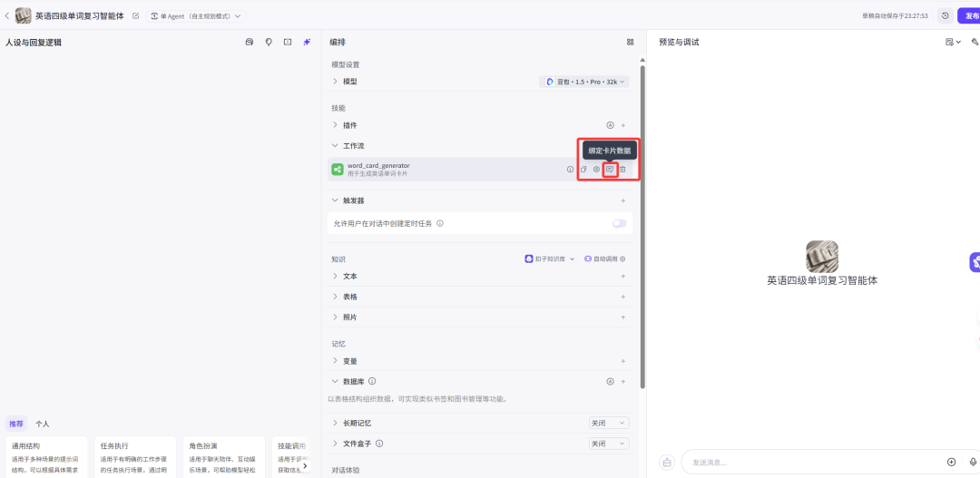Select the 推荐 prompt tab
This screenshot has width=980, height=478.
[16, 424]
